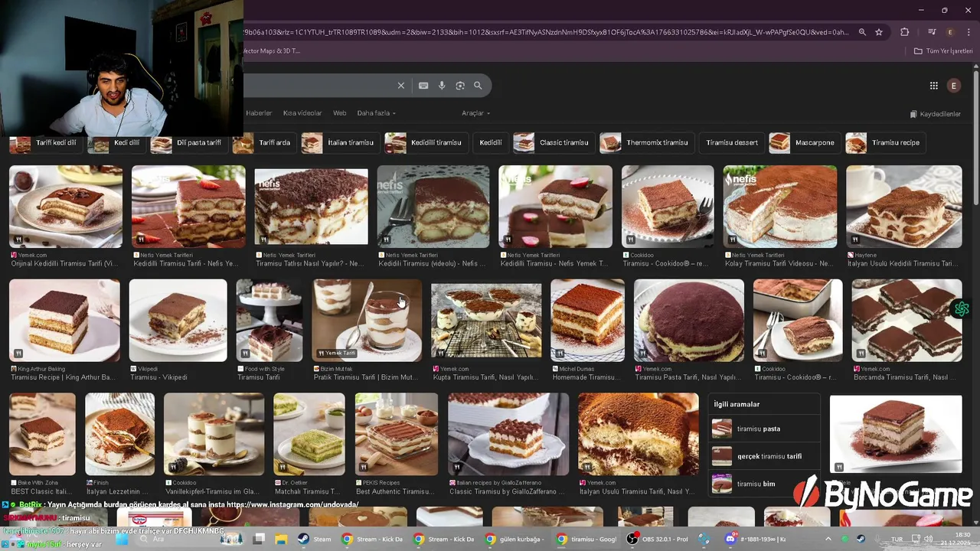Click the magnifier search submit icon
The height and width of the screenshot is (551, 980).
pyautogui.click(x=478, y=86)
